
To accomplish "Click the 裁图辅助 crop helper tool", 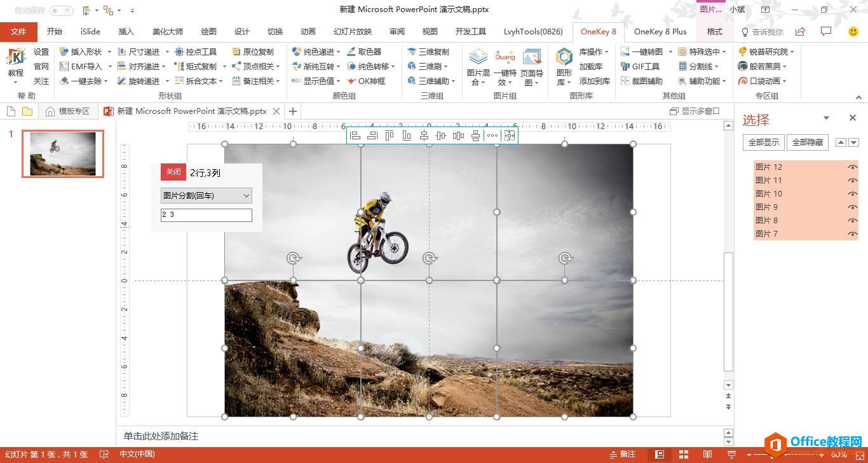I will coord(642,81).
